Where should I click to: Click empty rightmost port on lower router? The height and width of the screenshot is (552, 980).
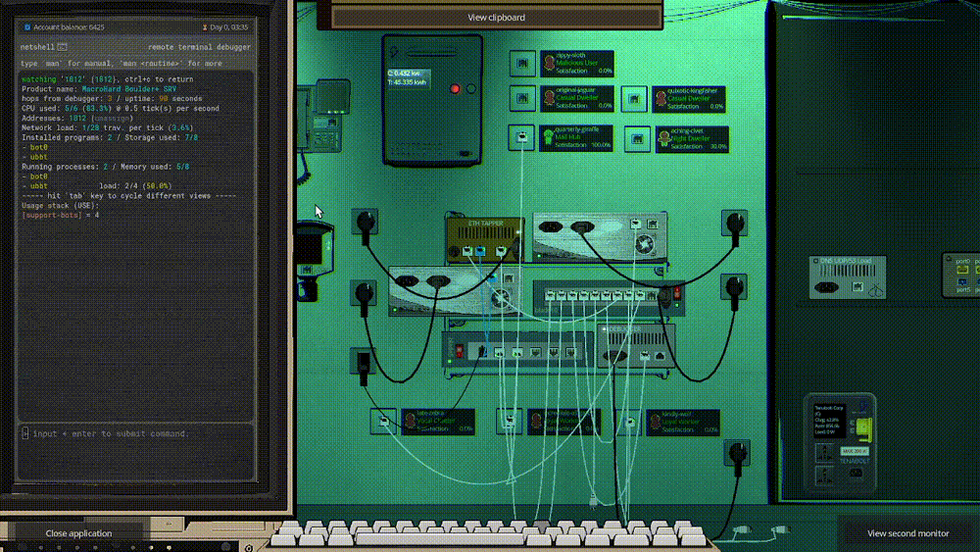coord(570,353)
